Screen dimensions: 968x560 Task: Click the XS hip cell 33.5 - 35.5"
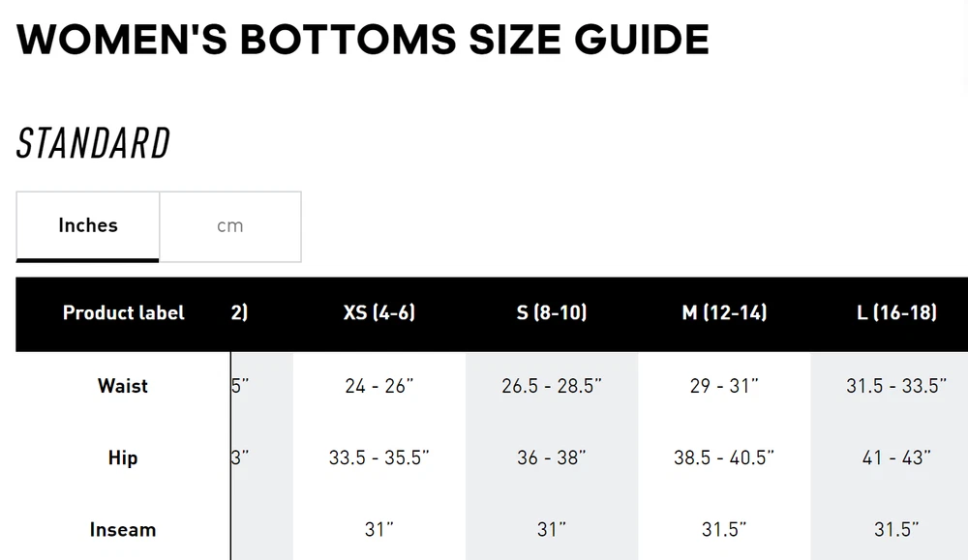click(379, 457)
